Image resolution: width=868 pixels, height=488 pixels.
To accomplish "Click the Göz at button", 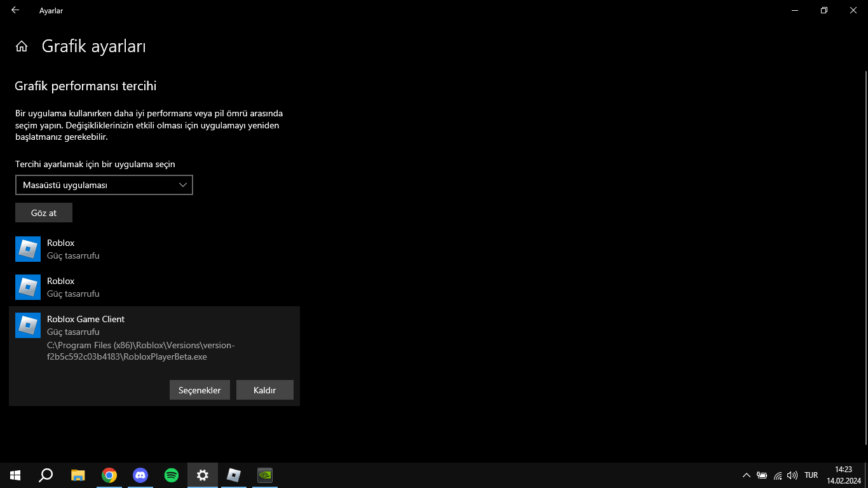I will pos(44,213).
